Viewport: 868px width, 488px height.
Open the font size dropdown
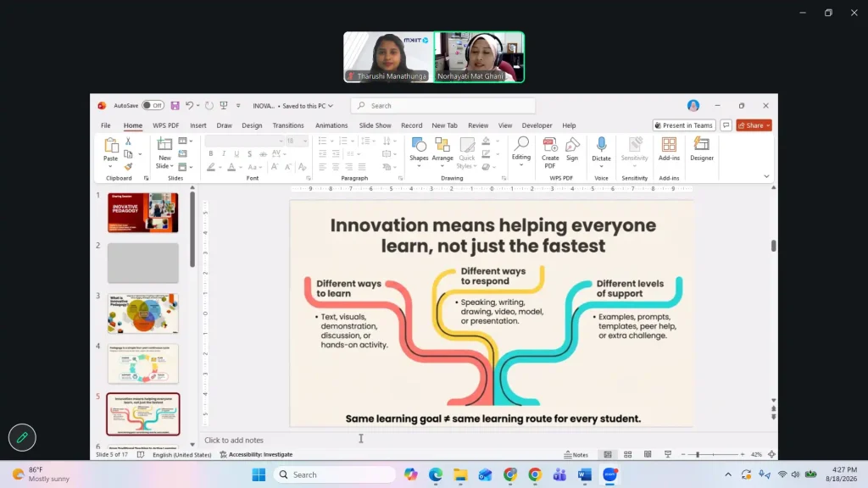[305, 141]
